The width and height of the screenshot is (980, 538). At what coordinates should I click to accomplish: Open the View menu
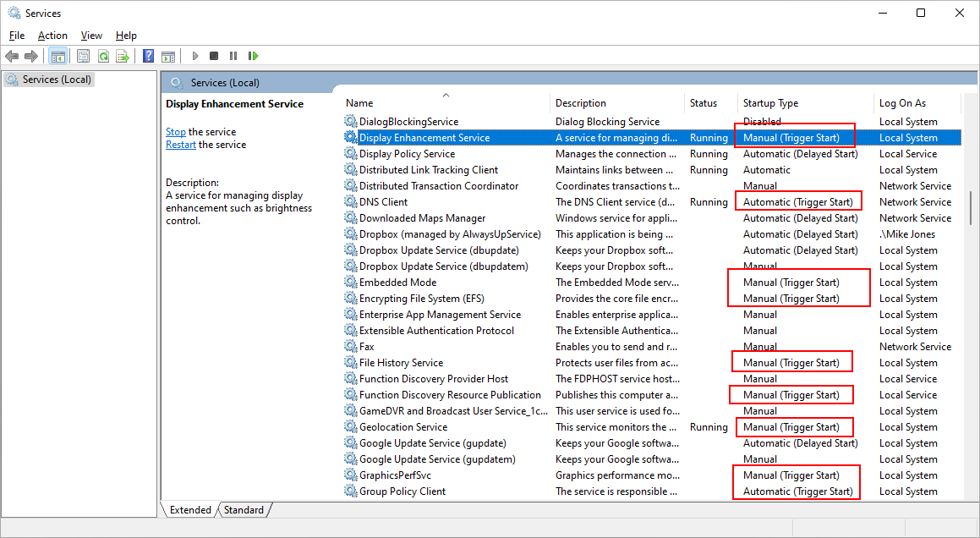coord(91,36)
